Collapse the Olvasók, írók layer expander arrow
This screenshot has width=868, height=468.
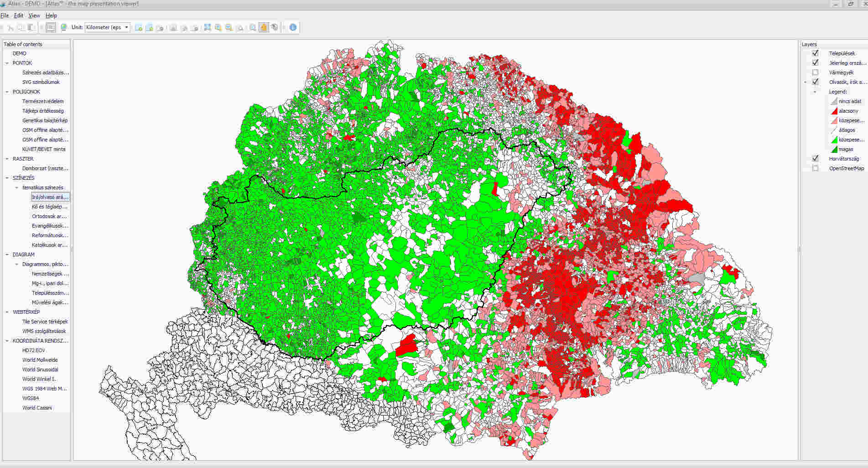[x=805, y=82]
